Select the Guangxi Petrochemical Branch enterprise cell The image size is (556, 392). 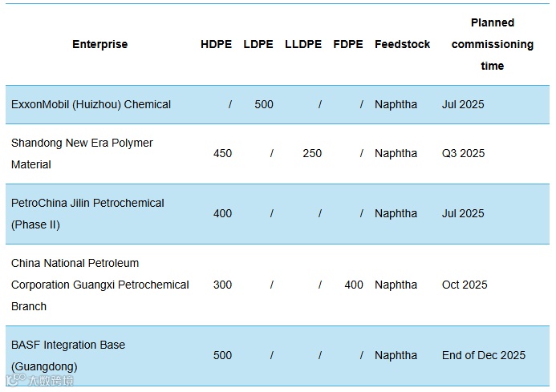click(99, 285)
